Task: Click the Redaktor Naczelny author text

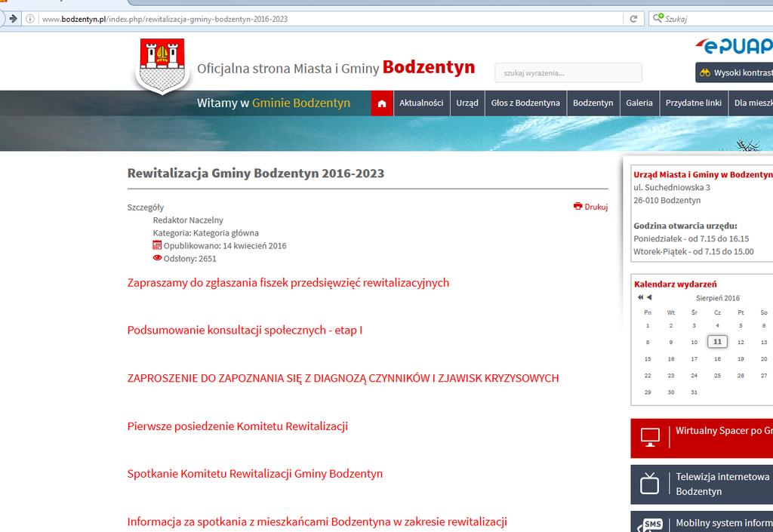Action: [x=188, y=220]
